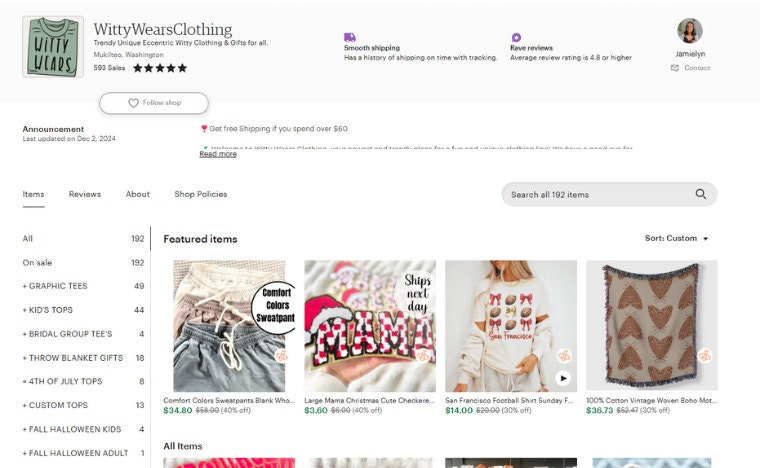Click the search magnifier icon

[700, 194]
